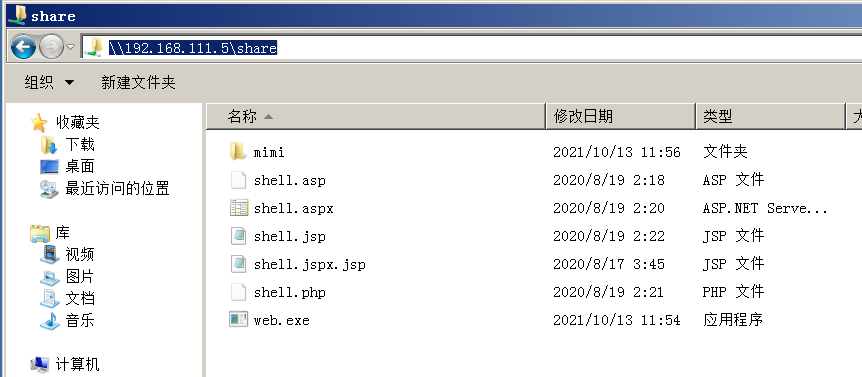
Task: Click the shell.jsp file icon
Action: [x=239, y=236]
